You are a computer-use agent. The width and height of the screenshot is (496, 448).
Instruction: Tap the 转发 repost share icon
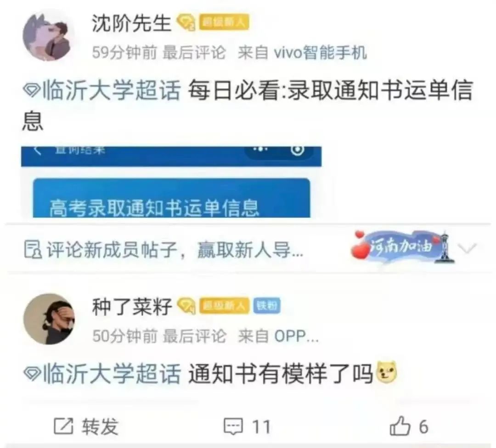pyautogui.click(x=63, y=426)
